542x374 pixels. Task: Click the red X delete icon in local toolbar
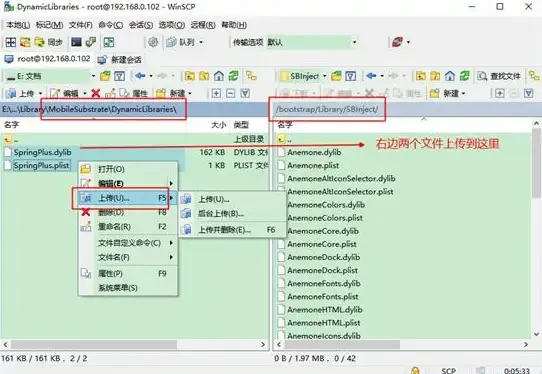[x=96, y=93]
